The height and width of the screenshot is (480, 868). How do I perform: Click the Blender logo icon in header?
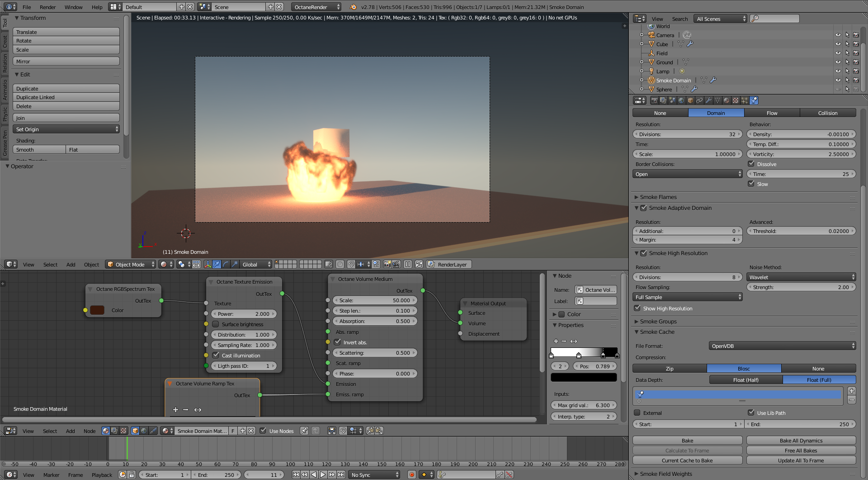(353, 7)
